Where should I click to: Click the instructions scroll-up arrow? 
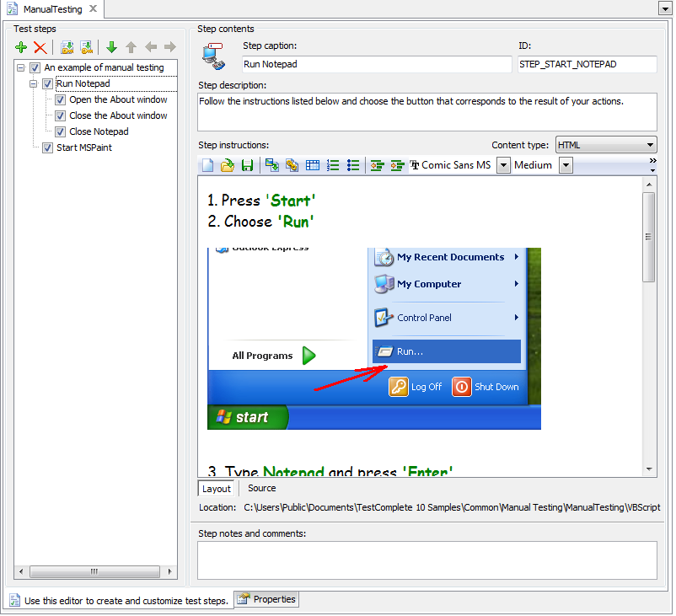coord(649,185)
